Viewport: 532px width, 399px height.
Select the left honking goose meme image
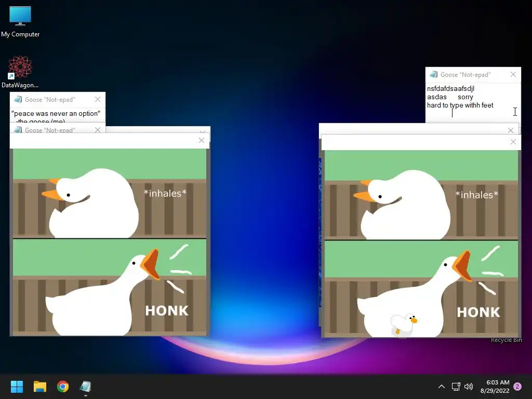[x=110, y=242]
